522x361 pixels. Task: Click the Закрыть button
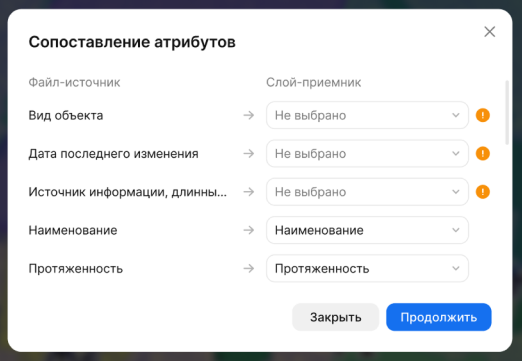336,317
